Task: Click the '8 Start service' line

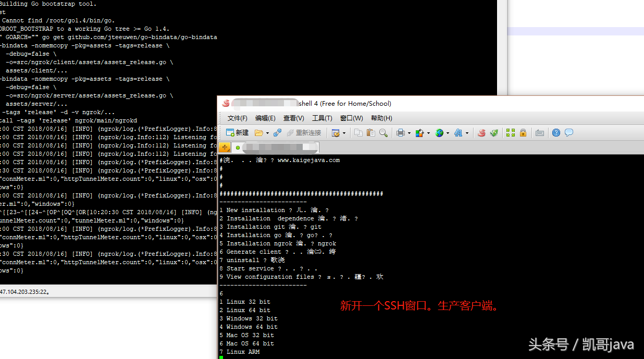Action: (268, 269)
